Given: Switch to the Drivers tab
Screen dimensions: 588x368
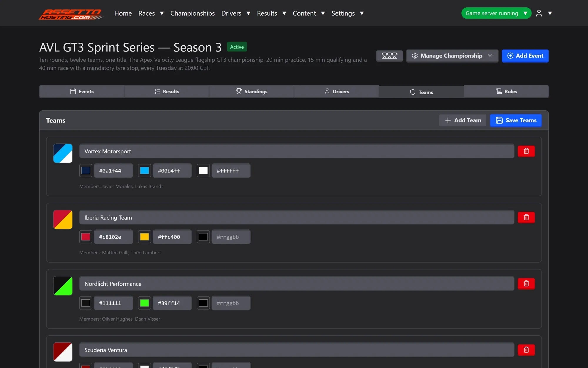Looking at the screenshot, I should click(337, 92).
